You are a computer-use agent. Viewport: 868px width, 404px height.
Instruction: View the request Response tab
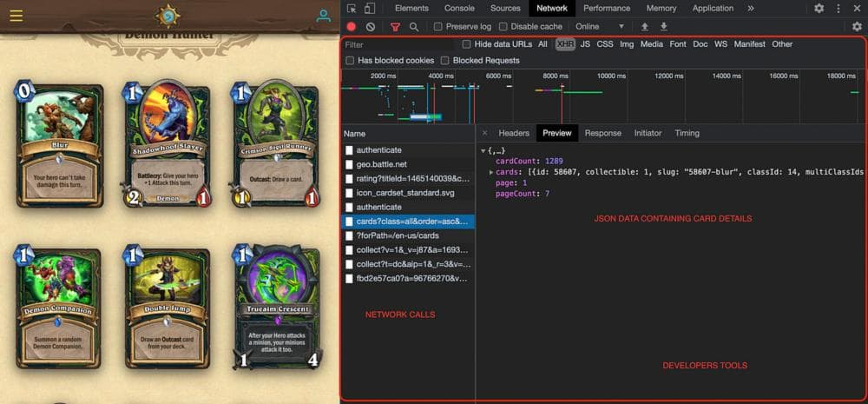[x=603, y=133]
